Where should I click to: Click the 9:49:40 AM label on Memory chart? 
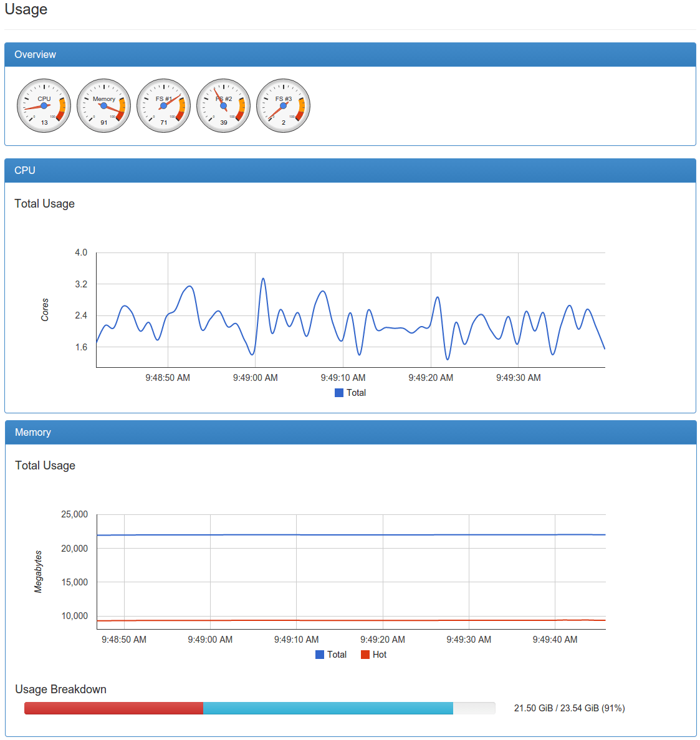[x=555, y=640]
